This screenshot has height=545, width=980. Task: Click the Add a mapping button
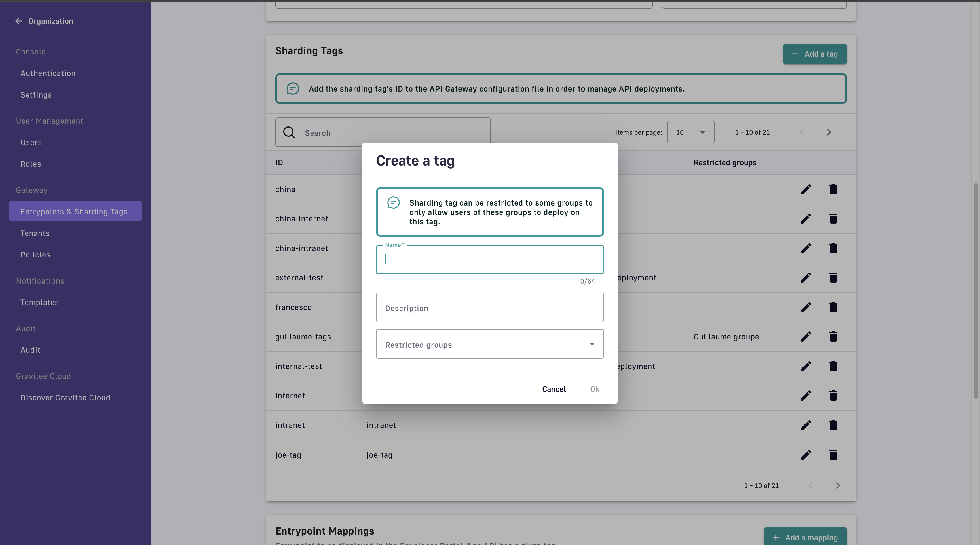805,537
